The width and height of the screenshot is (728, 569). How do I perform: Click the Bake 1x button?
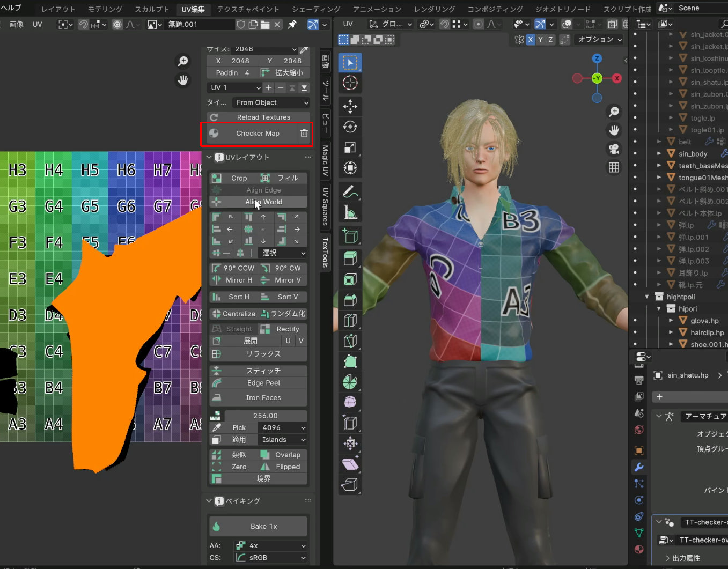click(x=263, y=527)
